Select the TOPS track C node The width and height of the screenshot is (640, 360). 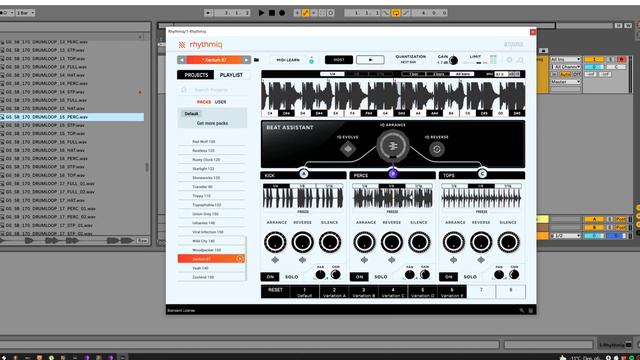point(482,173)
